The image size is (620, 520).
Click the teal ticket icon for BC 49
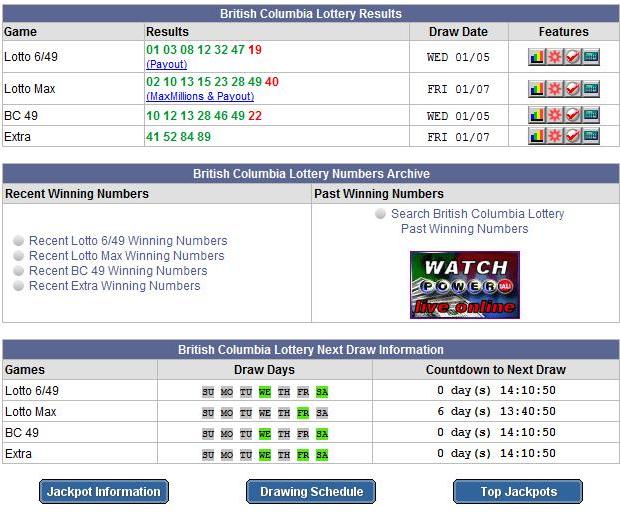point(591,115)
